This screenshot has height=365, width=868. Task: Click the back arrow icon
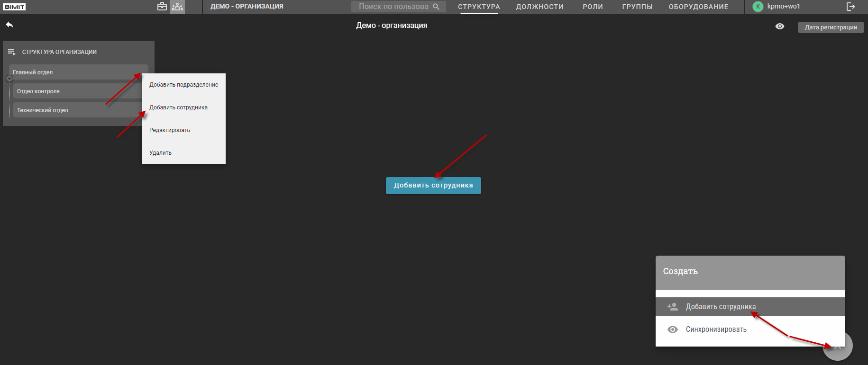tap(9, 25)
